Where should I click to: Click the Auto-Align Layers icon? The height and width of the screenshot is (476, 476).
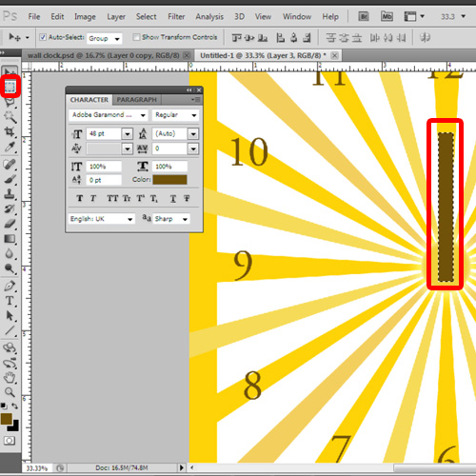tap(425, 38)
